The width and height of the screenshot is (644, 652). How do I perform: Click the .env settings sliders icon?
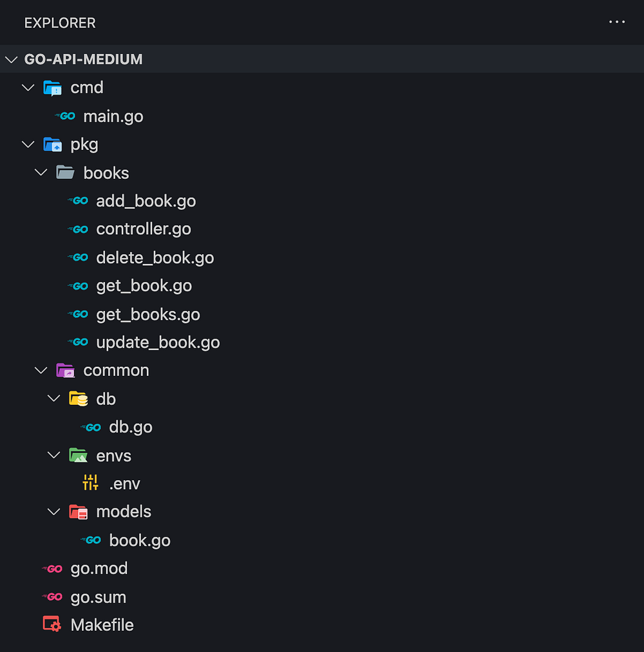click(x=91, y=483)
